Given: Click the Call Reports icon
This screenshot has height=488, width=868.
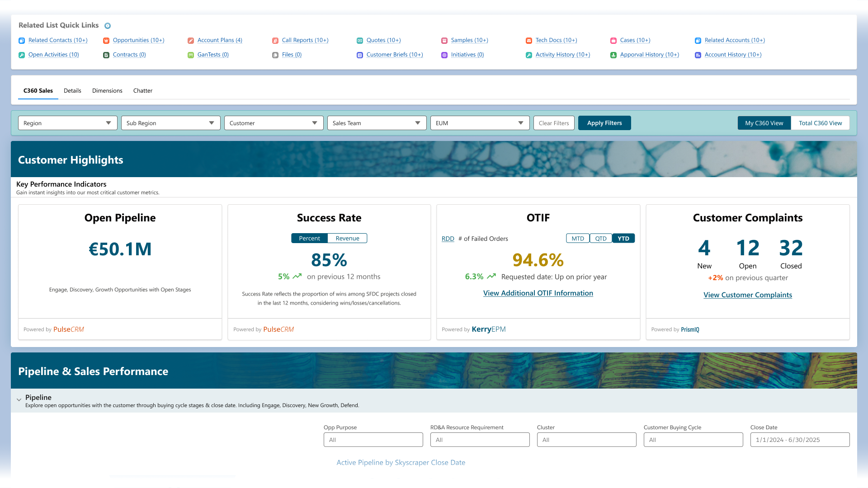Looking at the screenshot, I should click(x=275, y=41).
